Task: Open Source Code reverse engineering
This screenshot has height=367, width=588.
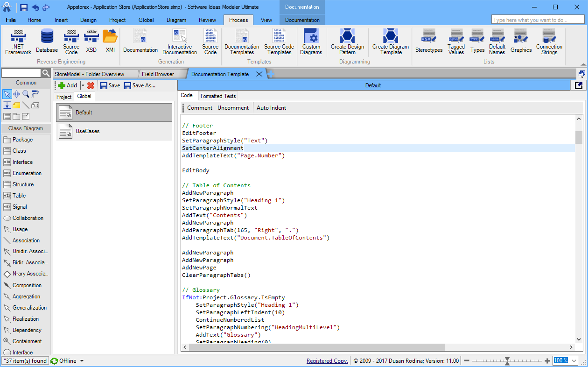Action: (71, 42)
